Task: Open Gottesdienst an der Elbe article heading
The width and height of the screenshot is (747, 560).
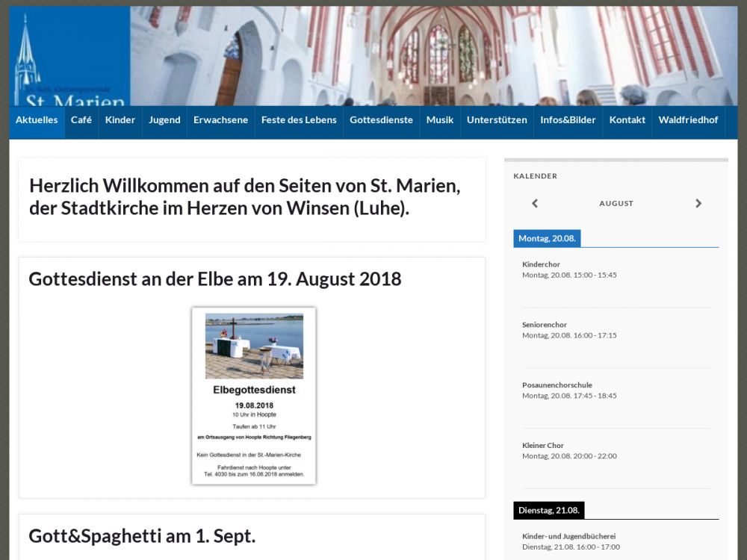Action: [215, 279]
